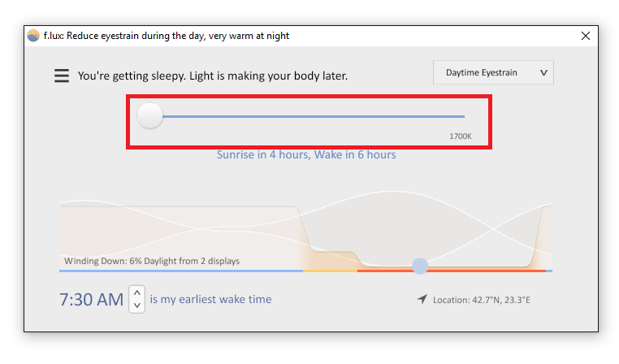Open the Daytime Eyestrain preset dropdown
This screenshot has height=364, width=619.
(x=493, y=72)
